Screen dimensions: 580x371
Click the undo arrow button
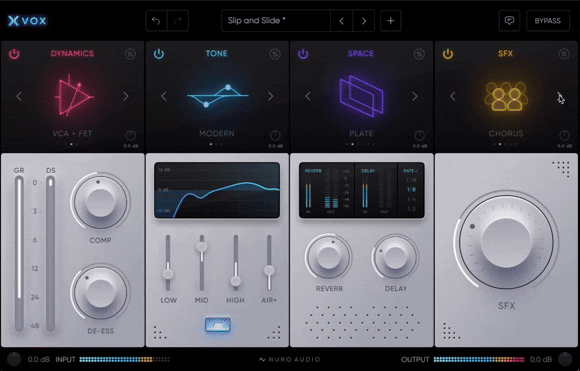(156, 21)
